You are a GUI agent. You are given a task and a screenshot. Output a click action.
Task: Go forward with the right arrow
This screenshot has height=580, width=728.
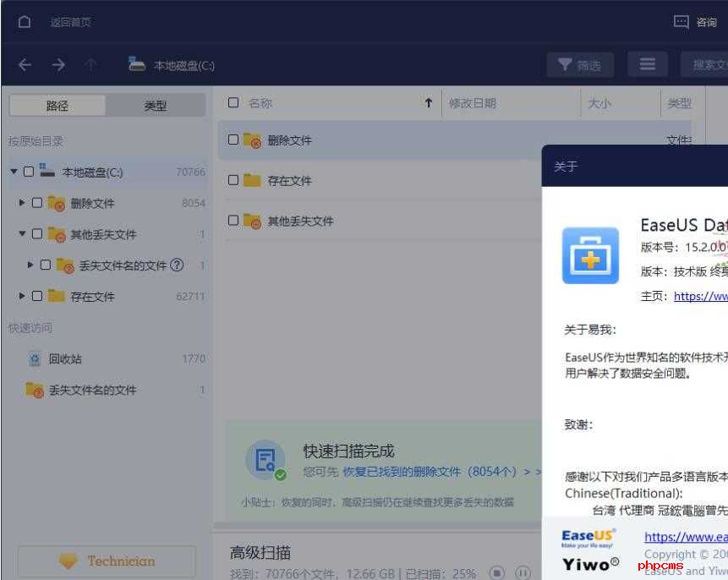(x=58, y=64)
